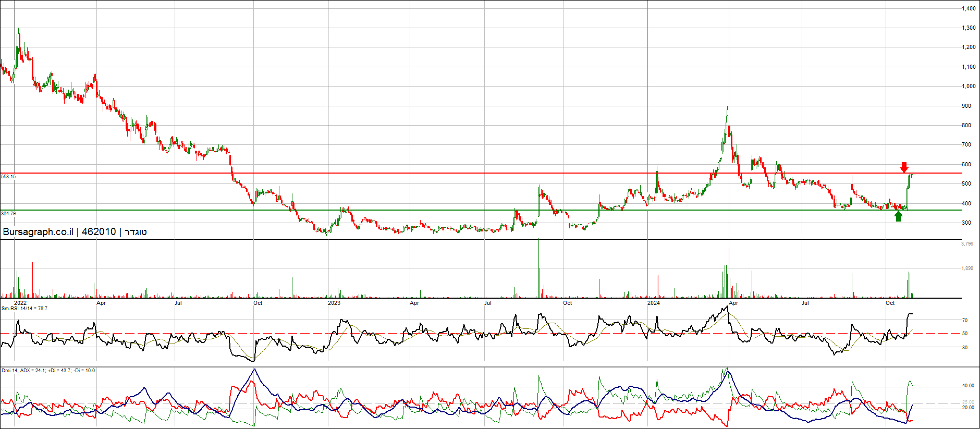
Task: Click the 553.15 resistance price label
Action: coord(8,177)
